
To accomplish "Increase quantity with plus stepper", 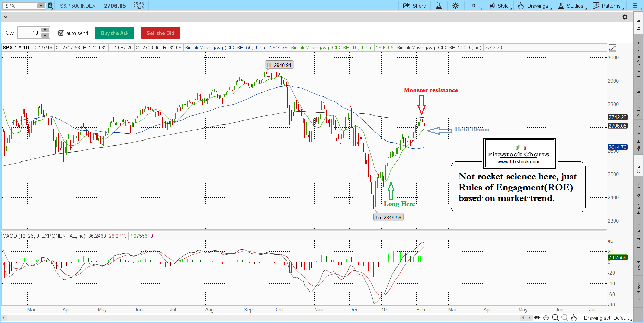I will [x=45, y=30].
